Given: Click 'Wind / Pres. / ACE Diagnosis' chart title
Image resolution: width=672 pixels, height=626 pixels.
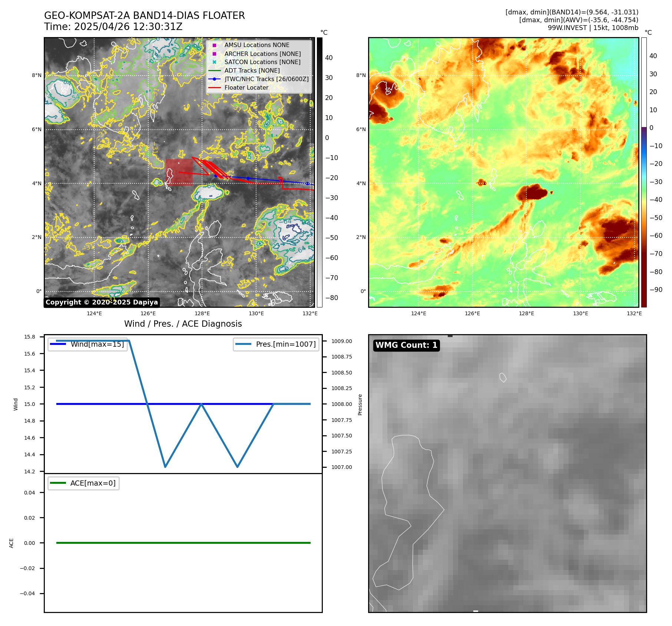Looking at the screenshot, I should tap(183, 324).
